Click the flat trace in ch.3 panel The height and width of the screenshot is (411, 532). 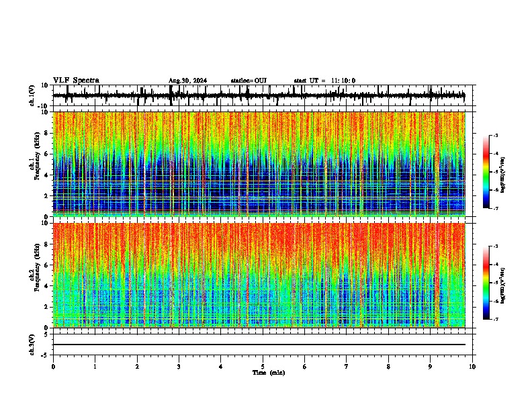259,345
